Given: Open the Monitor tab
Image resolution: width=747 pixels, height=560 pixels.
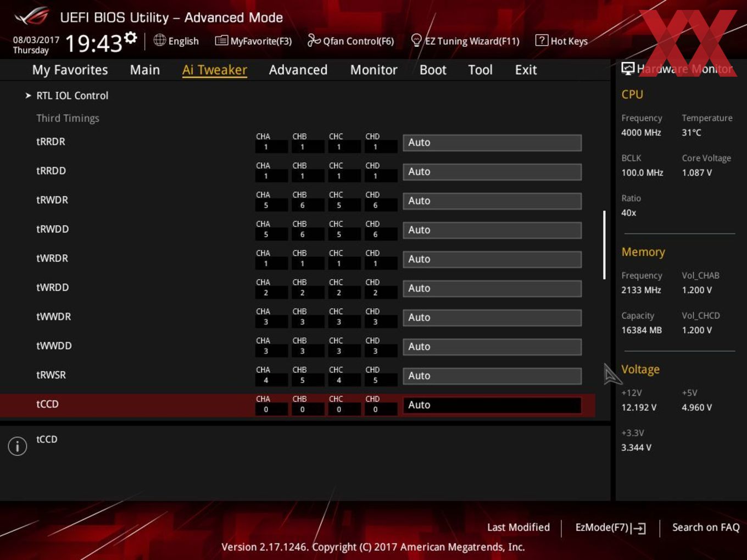Looking at the screenshot, I should coord(374,70).
